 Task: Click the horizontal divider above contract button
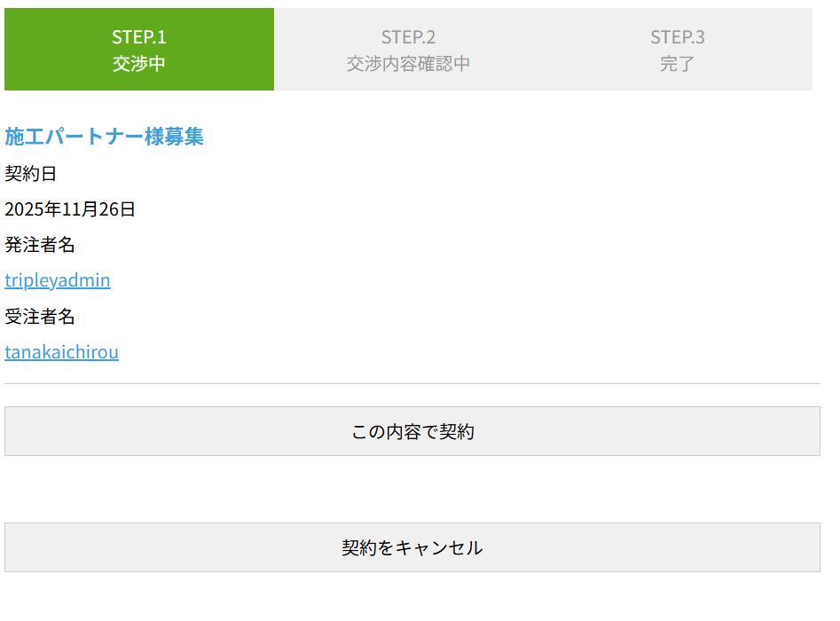point(412,384)
